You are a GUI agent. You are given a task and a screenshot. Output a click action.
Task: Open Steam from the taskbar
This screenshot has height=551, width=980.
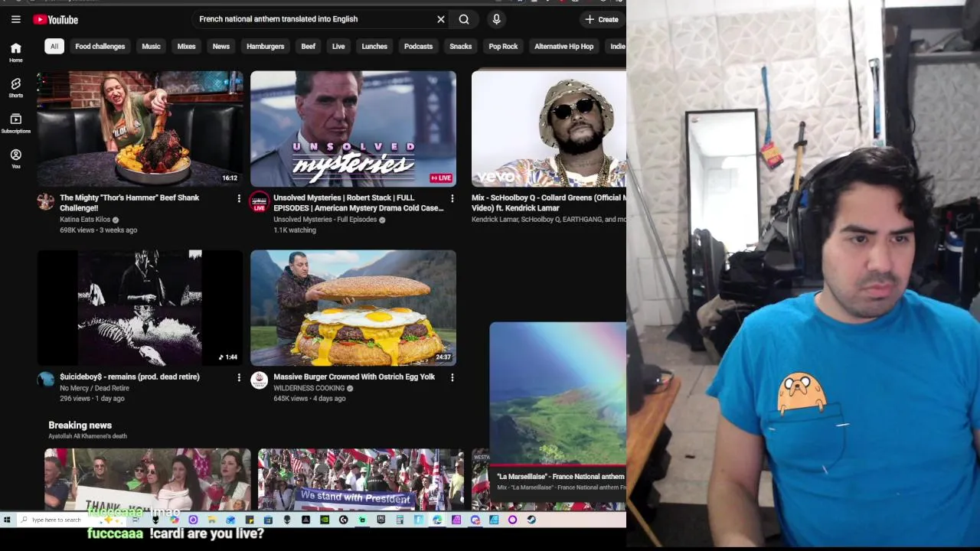[x=531, y=520]
